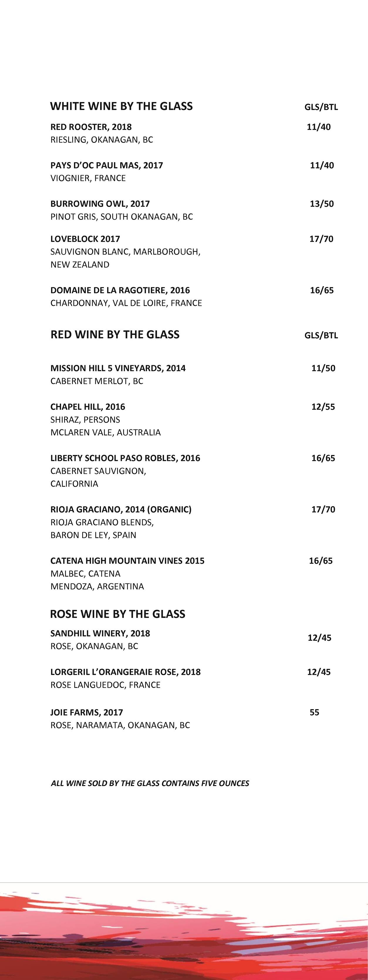Screen dimensions: 368x980
Task: Select Domaine de la Ragotiere, 2016 title
Action: 120,290
